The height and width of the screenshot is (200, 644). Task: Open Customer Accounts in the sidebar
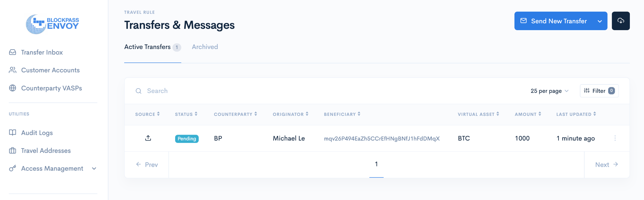50,70
